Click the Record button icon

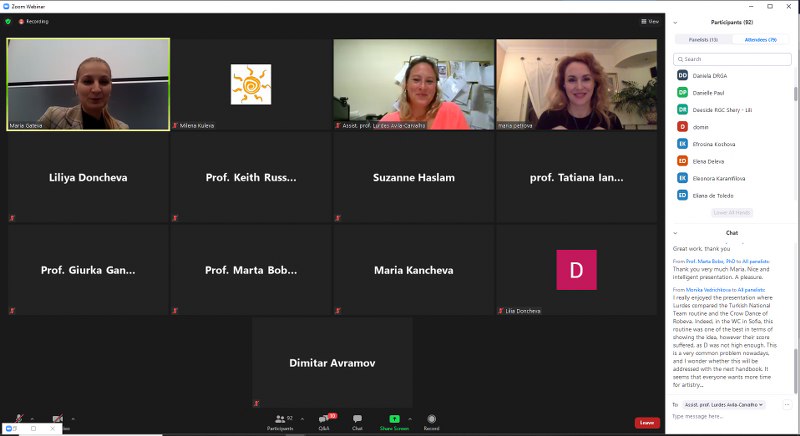click(432, 419)
